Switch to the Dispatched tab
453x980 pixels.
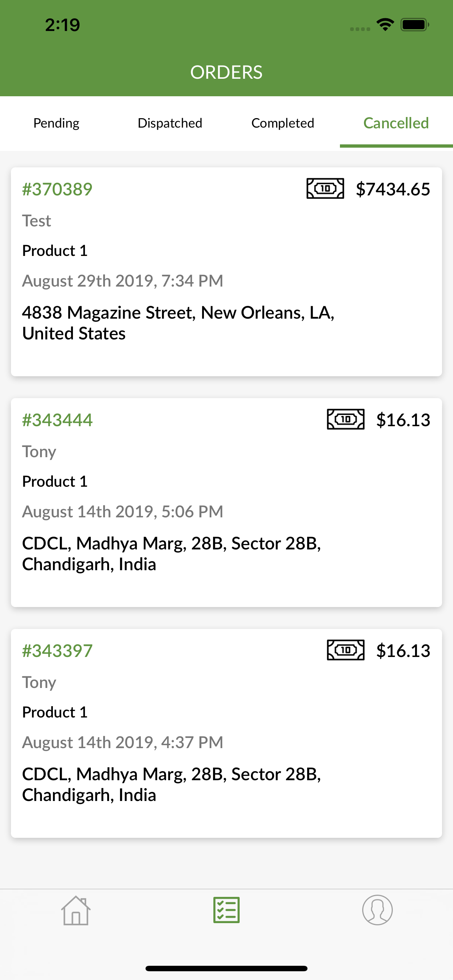pyautogui.click(x=170, y=123)
